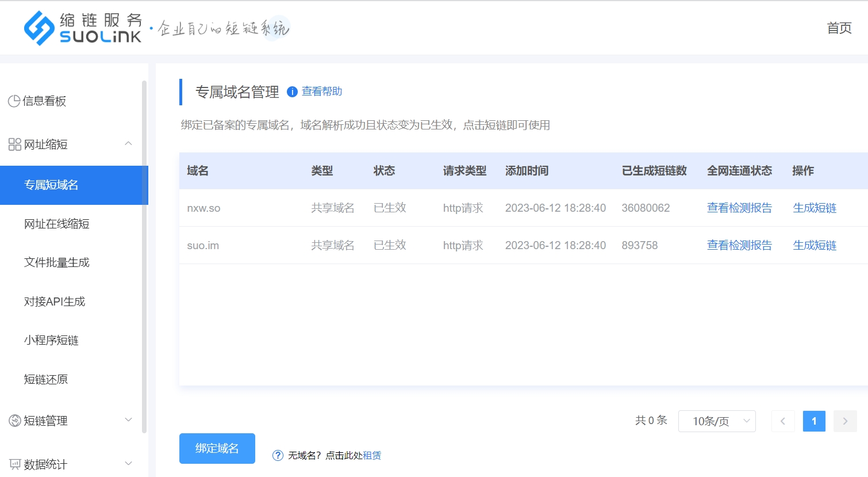Click the SuoLink logo icon
868x477 pixels.
coord(39,28)
